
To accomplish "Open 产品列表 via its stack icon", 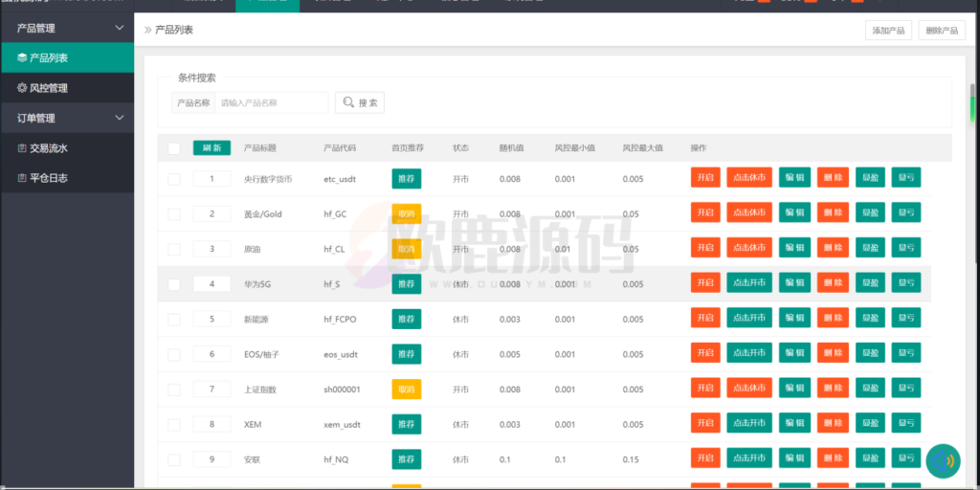I will click(x=21, y=58).
